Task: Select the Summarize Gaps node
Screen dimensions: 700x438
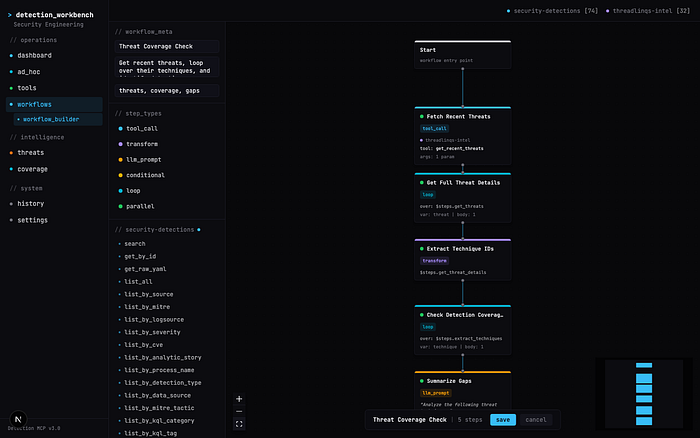Action: coord(462,389)
